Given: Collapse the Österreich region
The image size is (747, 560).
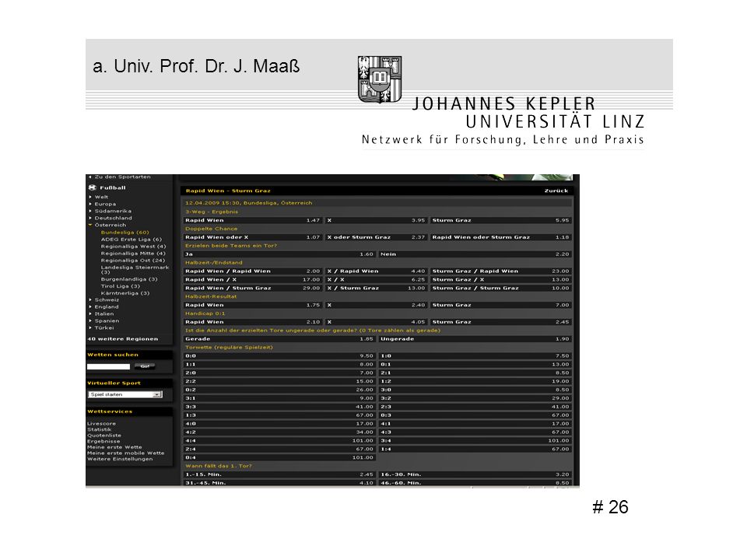Looking at the screenshot, I should [x=110, y=226].
